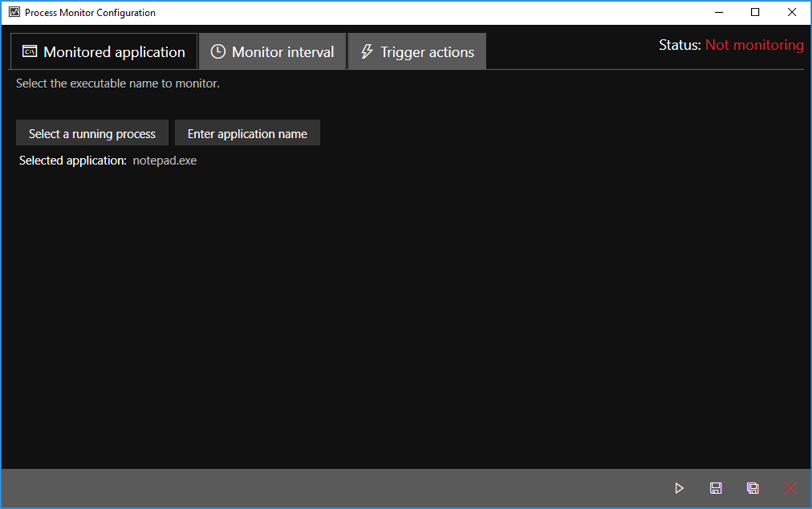The height and width of the screenshot is (509, 812).
Task: Save the configuration via the floppy disk icon
Action: pos(716,488)
